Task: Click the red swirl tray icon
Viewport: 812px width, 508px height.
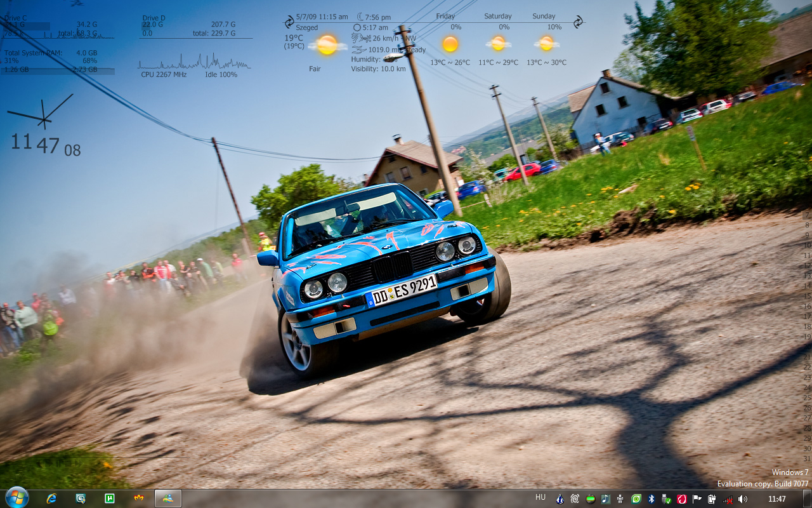Action: 682,499
